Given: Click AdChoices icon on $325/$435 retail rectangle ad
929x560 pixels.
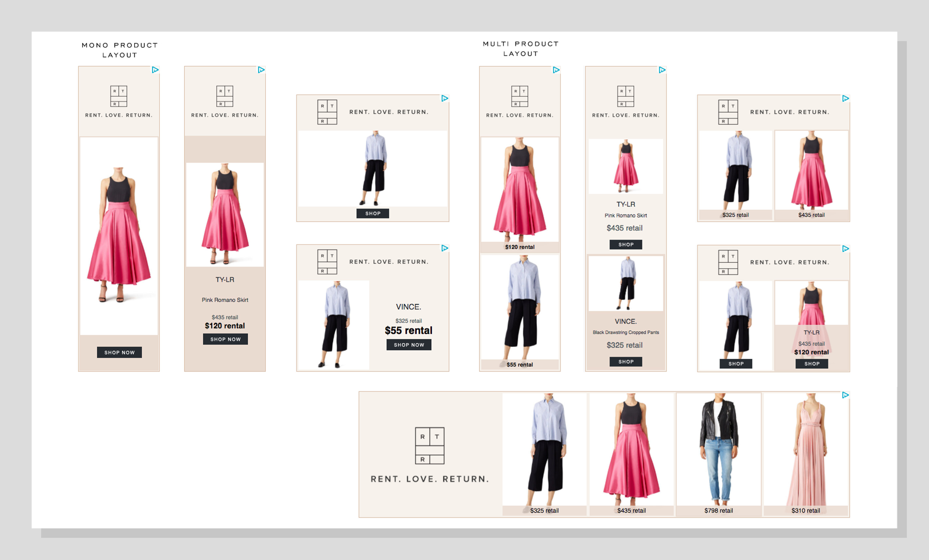Looking at the screenshot, I should pyautogui.click(x=845, y=98).
